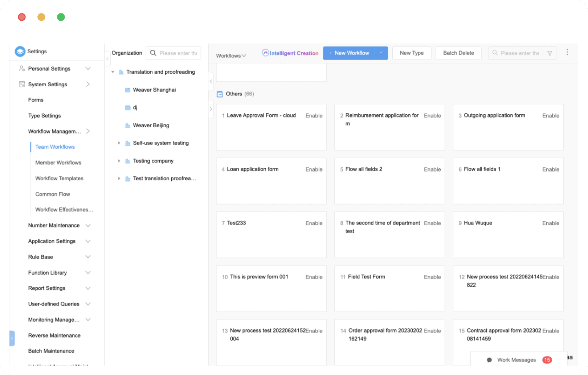Open Workflow Effectiveness menu item
588x375 pixels.
tap(64, 210)
